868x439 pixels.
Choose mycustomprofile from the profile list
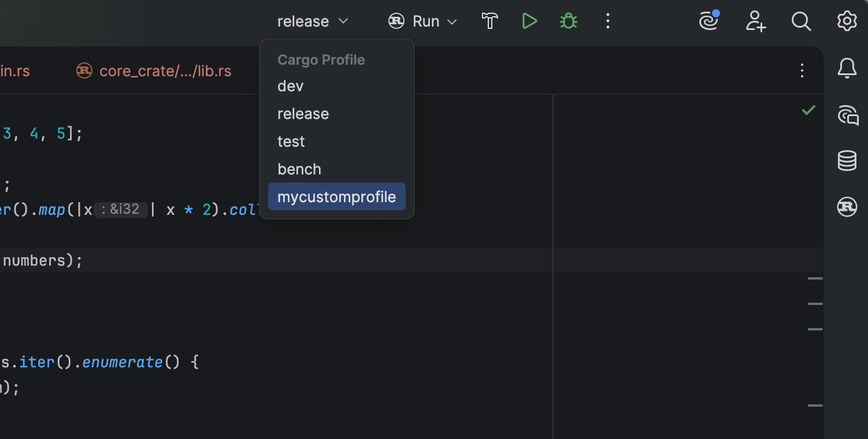click(x=336, y=197)
